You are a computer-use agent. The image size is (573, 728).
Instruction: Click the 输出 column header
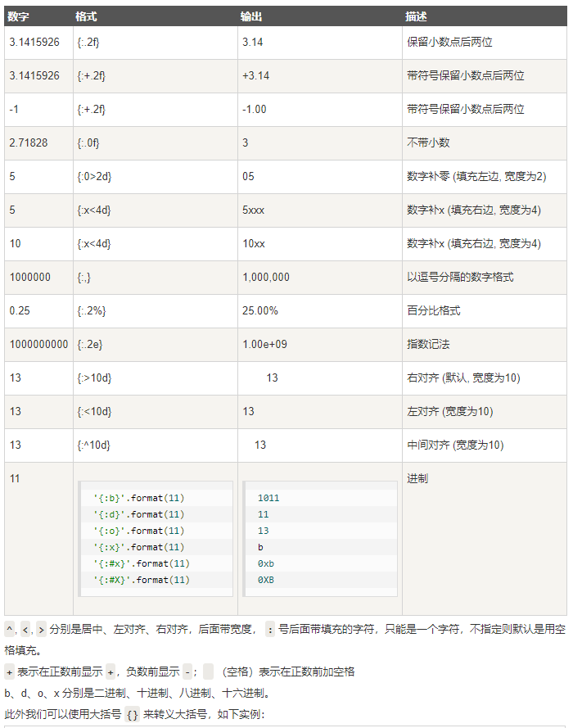[251, 16]
